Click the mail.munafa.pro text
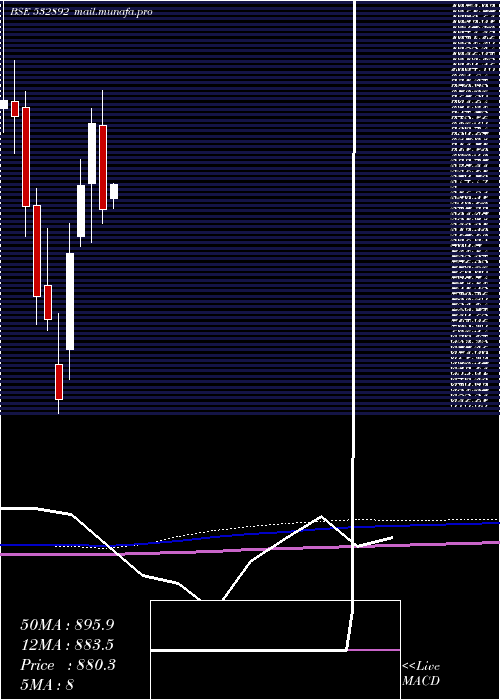 113,12
